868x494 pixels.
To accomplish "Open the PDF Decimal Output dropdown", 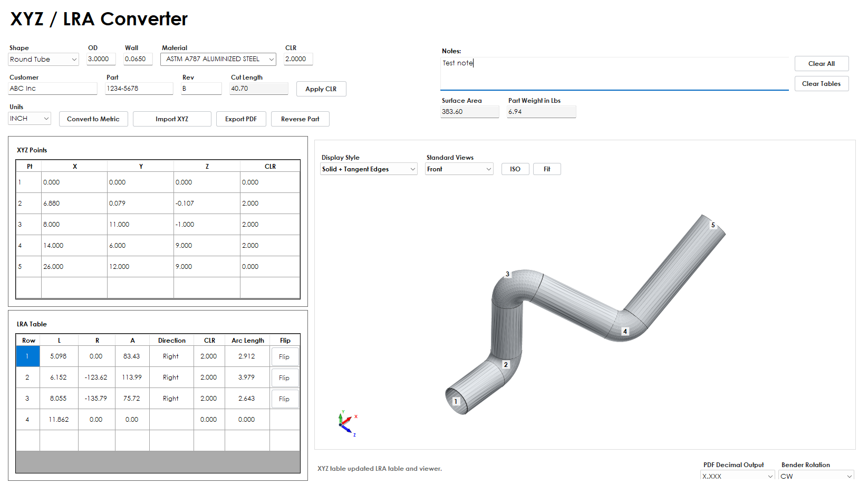I will pyautogui.click(x=738, y=476).
